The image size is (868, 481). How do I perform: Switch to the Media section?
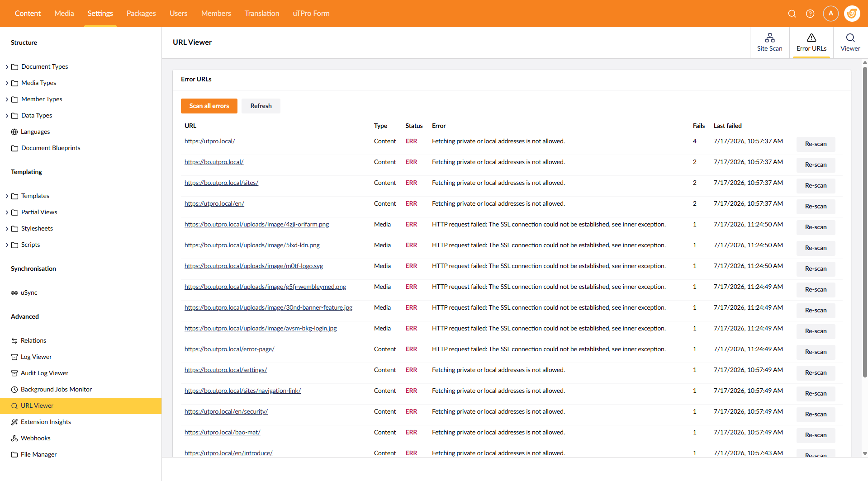[x=64, y=14]
